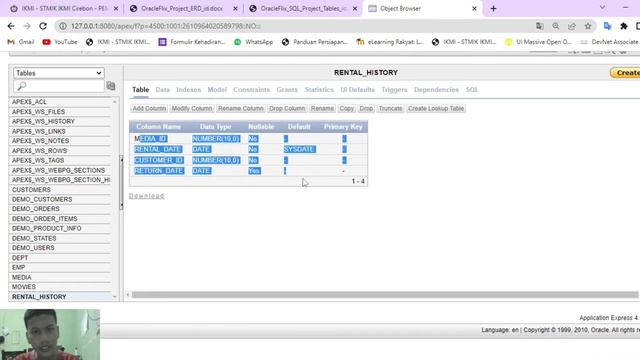Click the RETURN_DATE column name cell

coord(159,171)
